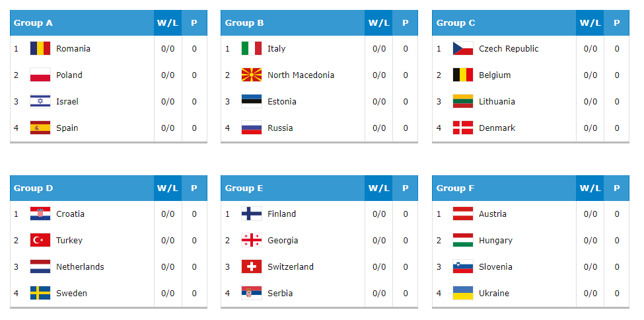
Task: Click the Croatia flag icon
Action: tap(40, 214)
